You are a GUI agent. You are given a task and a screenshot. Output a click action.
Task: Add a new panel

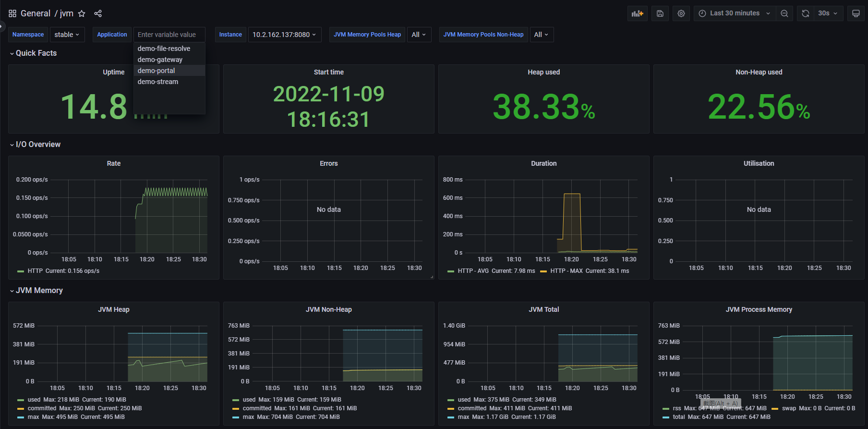coord(638,13)
